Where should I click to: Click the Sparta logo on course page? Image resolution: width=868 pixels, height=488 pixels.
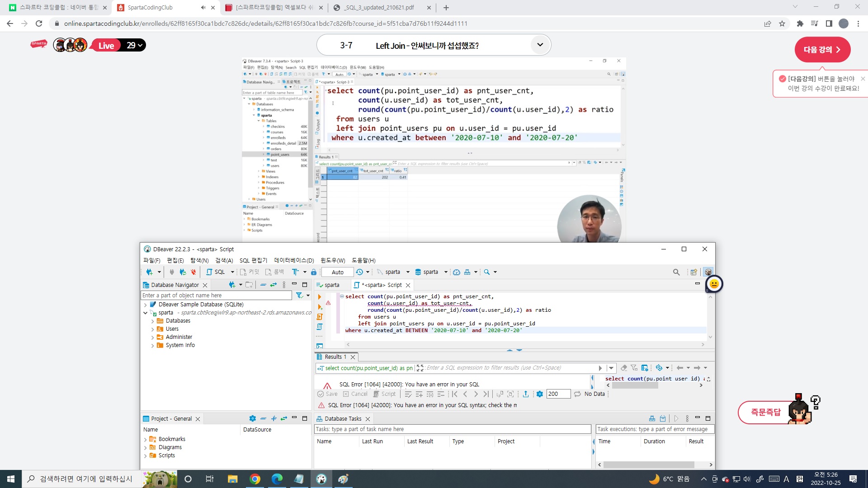(39, 44)
